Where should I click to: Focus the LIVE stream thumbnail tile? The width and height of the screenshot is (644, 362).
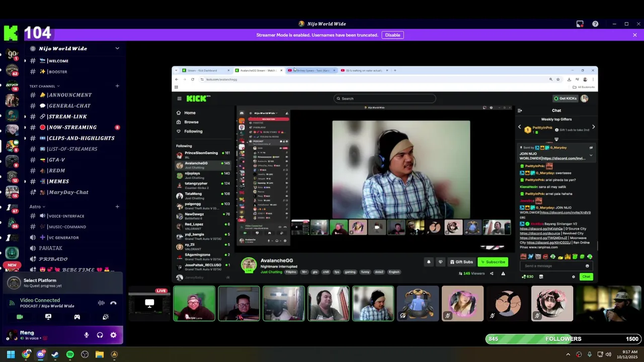pos(149,304)
